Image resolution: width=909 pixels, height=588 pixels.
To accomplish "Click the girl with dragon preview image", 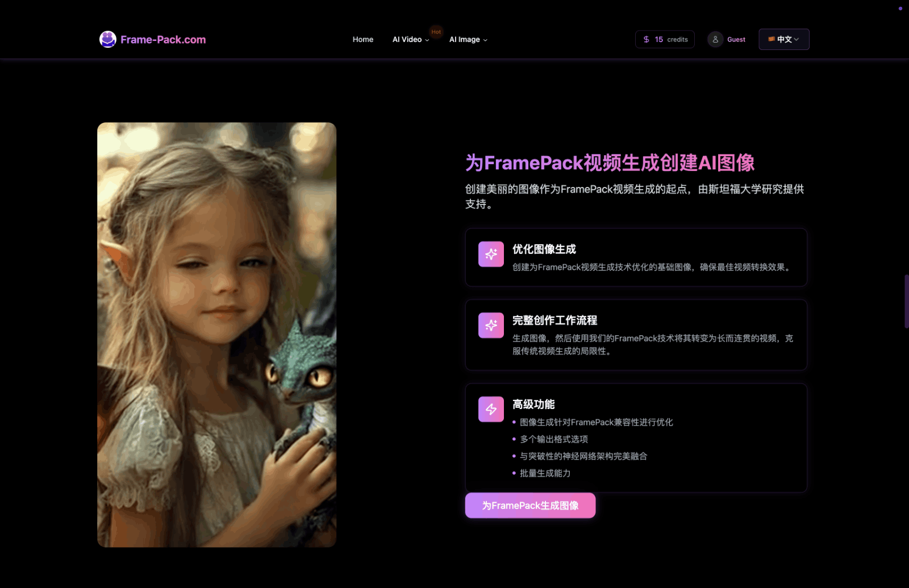I will (216, 335).
